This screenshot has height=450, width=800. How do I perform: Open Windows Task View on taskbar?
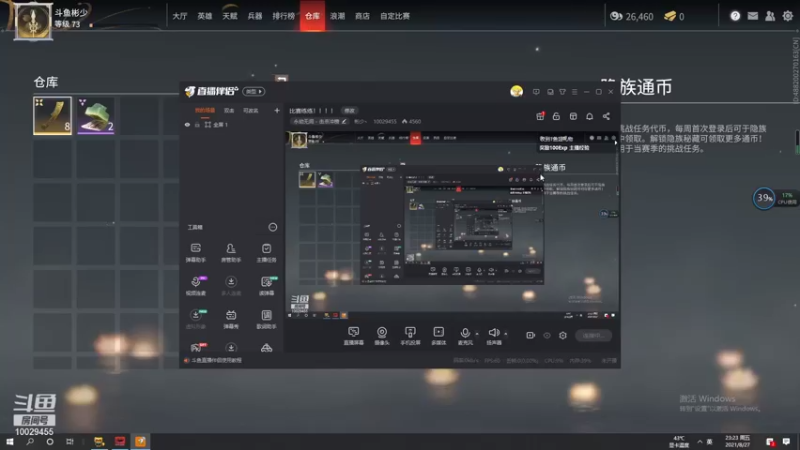[x=69, y=441]
